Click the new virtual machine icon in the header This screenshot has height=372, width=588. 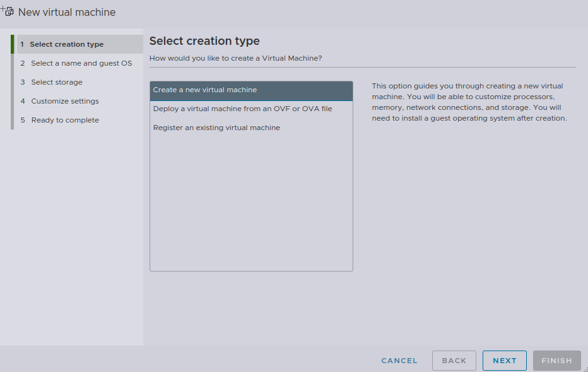click(8, 11)
